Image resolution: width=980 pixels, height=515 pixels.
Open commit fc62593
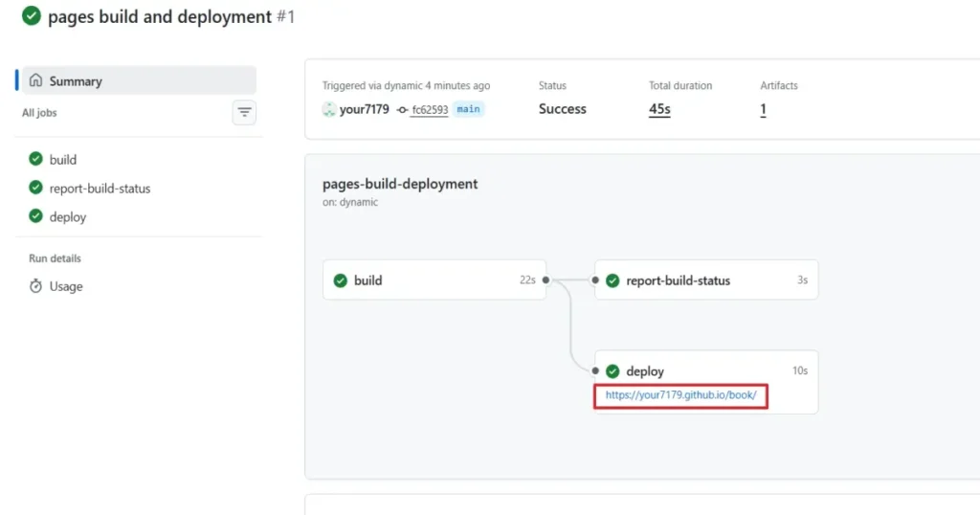click(430, 110)
